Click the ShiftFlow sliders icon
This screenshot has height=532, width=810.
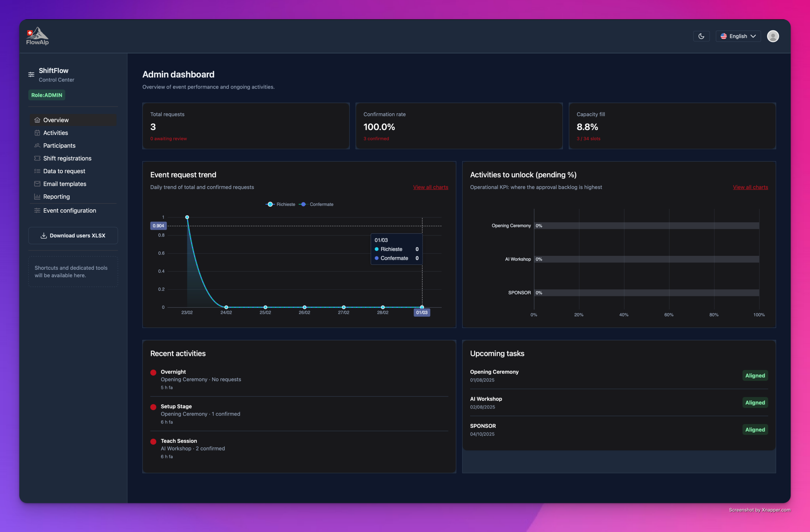click(x=31, y=74)
